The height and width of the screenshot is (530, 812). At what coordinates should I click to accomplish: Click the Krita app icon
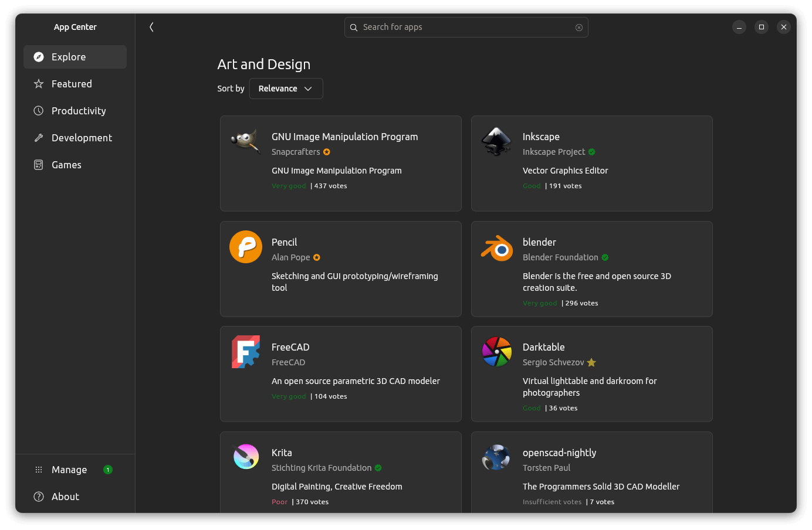[246, 457]
